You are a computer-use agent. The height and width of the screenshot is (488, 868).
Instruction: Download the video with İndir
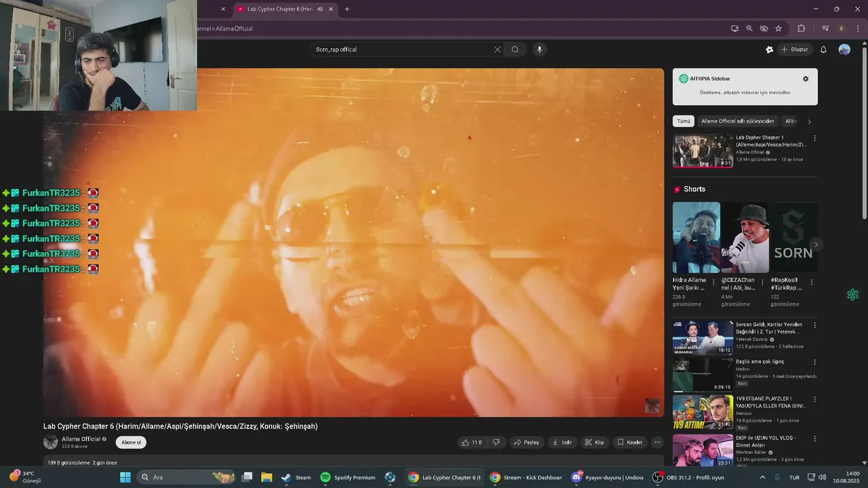click(562, 443)
